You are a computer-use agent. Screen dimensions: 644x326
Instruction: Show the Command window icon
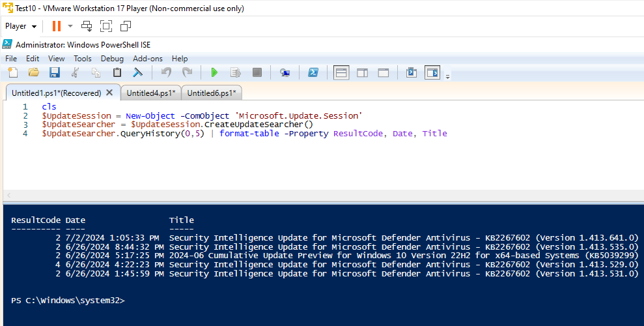(412, 73)
